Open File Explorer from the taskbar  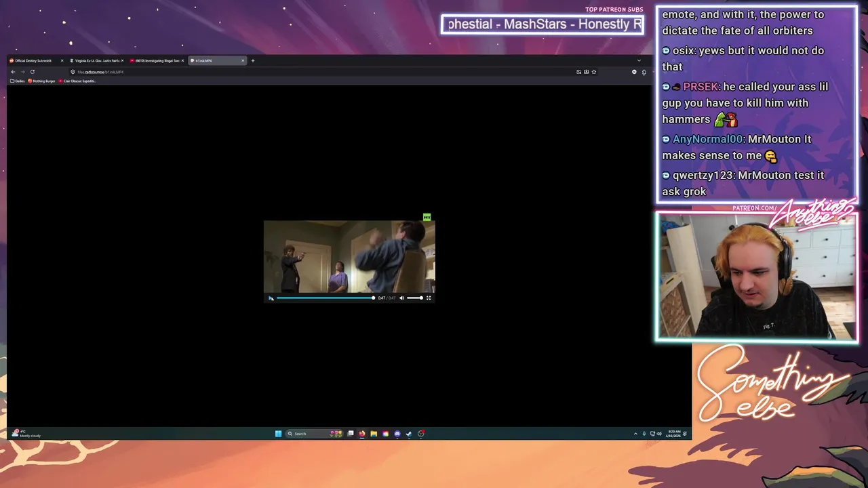[x=374, y=434]
